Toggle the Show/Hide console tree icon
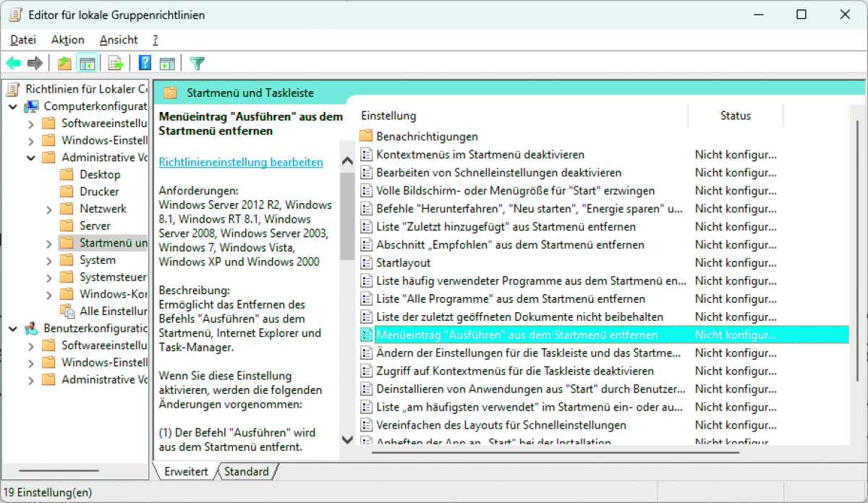This screenshot has height=503, width=868. point(87,63)
